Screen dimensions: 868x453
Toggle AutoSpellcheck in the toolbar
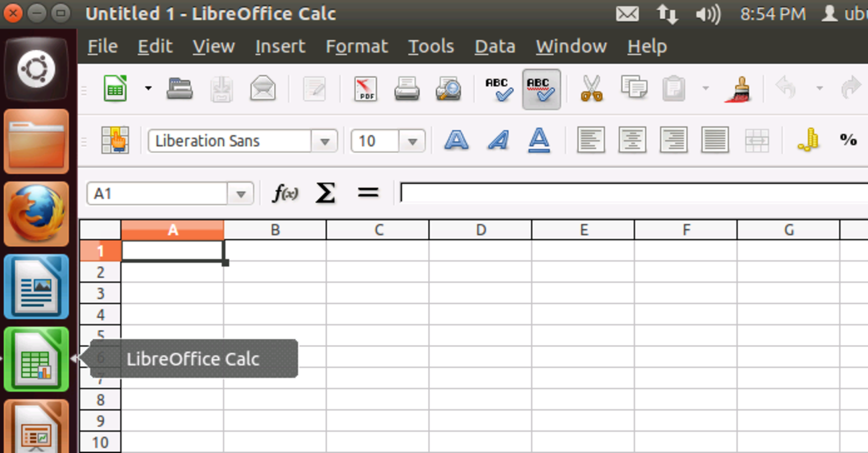540,89
